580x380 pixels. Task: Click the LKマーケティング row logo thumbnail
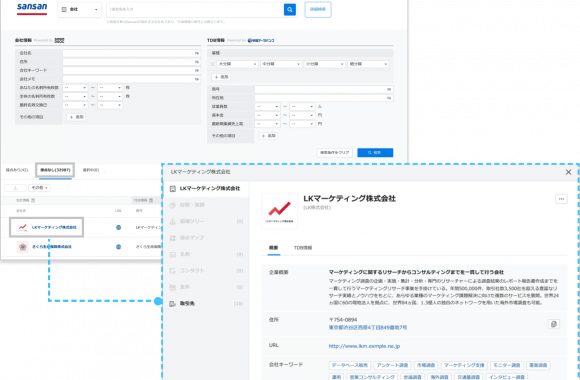pos(23,227)
